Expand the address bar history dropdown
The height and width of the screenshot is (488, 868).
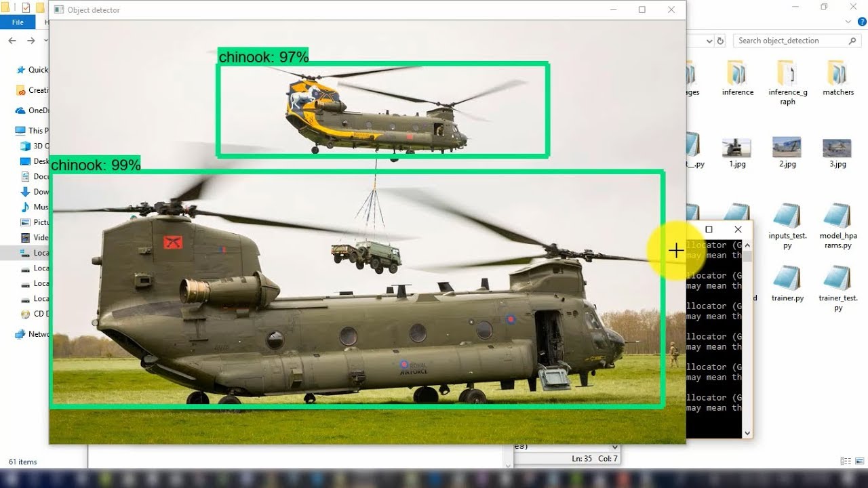709,41
